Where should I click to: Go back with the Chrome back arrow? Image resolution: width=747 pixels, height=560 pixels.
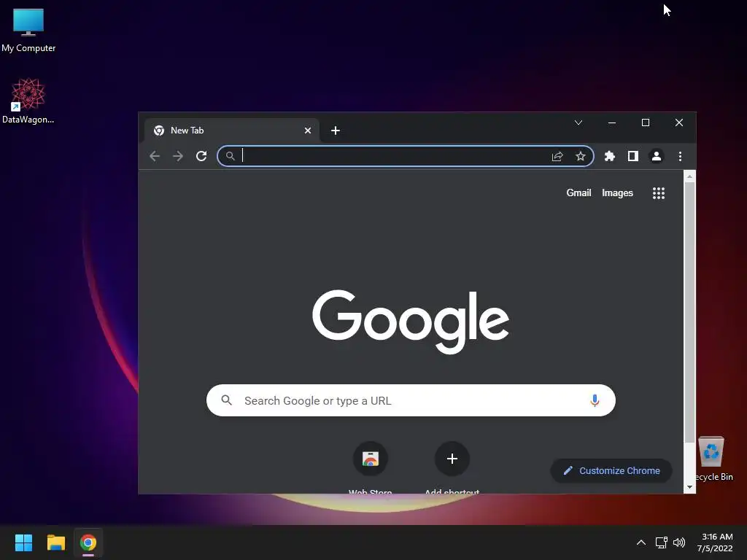click(x=155, y=156)
